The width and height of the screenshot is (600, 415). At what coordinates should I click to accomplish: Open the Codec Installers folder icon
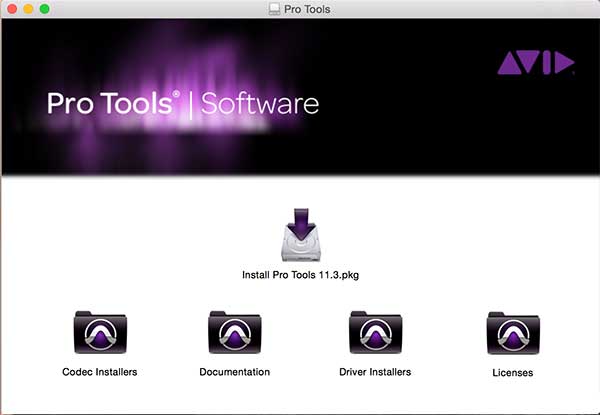pyautogui.click(x=100, y=332)
